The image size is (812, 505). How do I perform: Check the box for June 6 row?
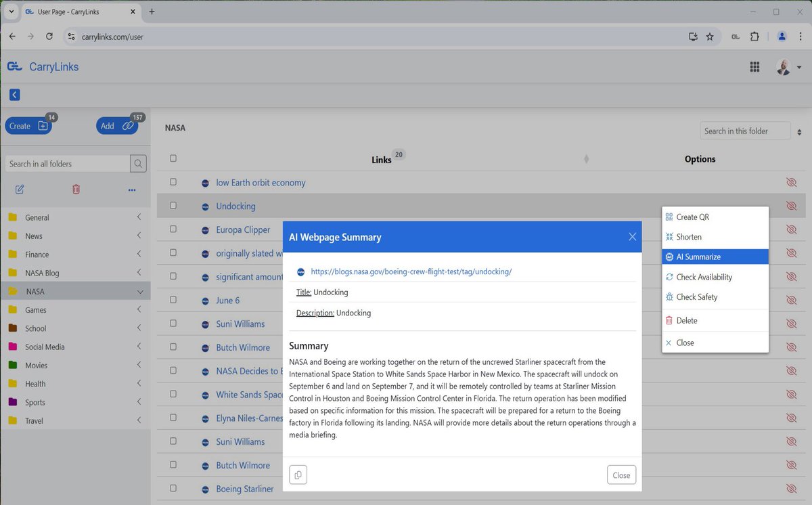pos(173,300)
